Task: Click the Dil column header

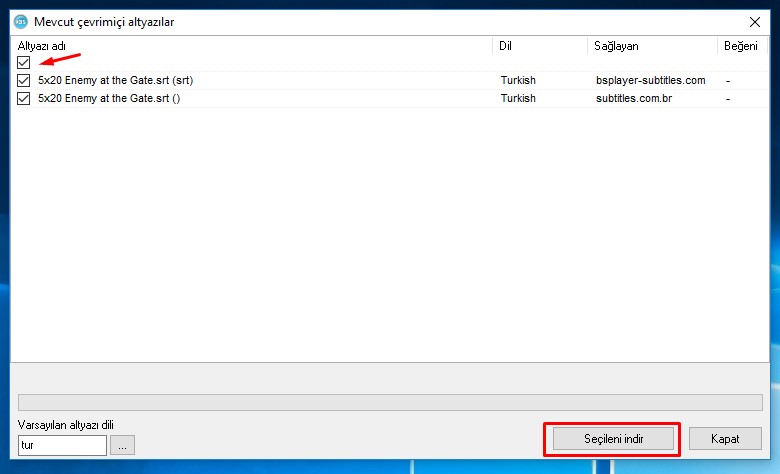Action: (538, 46)
